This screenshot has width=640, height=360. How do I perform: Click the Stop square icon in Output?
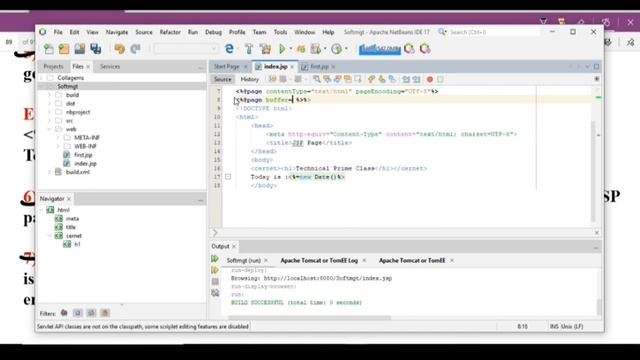[215, 281]
